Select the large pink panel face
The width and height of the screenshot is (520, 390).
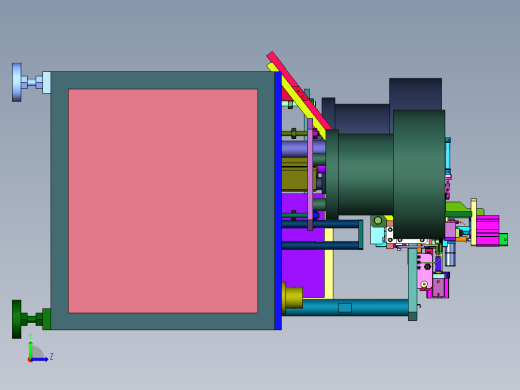[x=163, y=201]
